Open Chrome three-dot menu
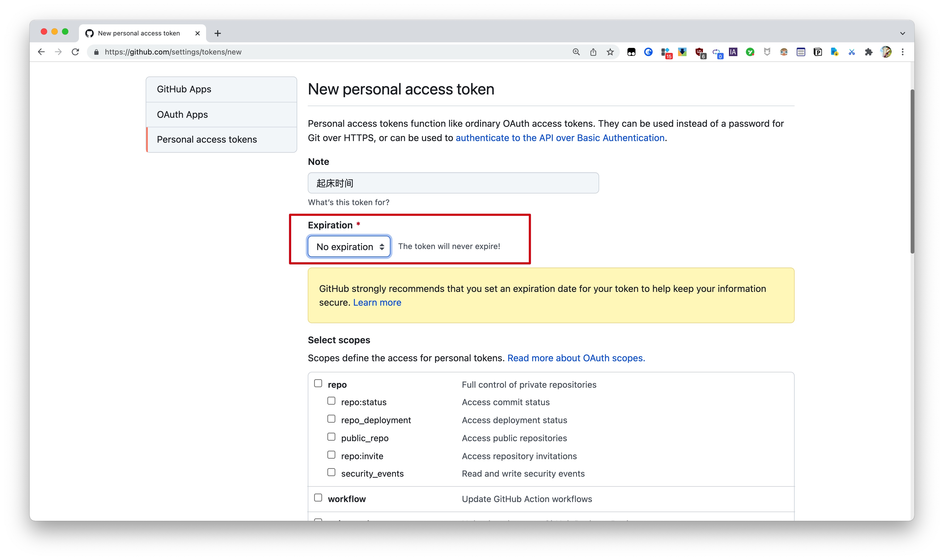The height and width of the screenshot is (560, 944). (x=902, y=52)
